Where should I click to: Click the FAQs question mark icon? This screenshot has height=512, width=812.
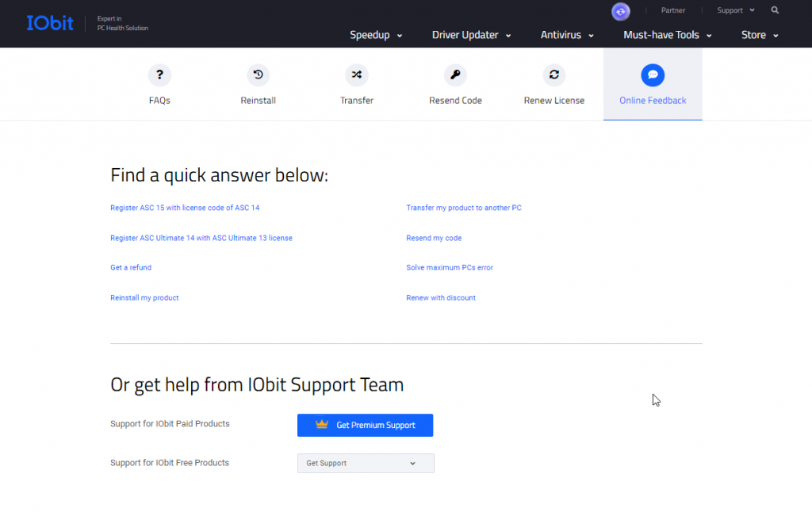click(x=159, y=75)
